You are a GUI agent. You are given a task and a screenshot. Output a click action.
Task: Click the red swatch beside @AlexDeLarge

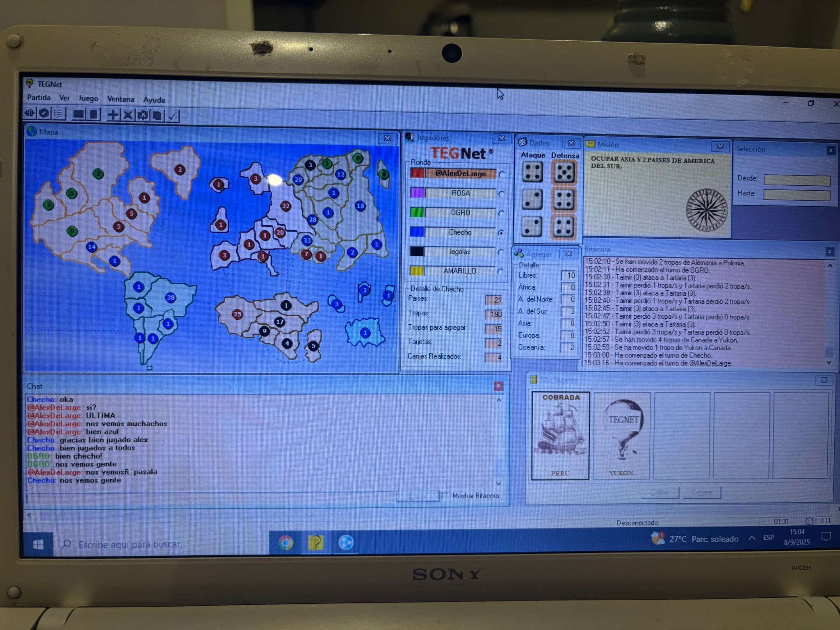(x=417, y=173)
